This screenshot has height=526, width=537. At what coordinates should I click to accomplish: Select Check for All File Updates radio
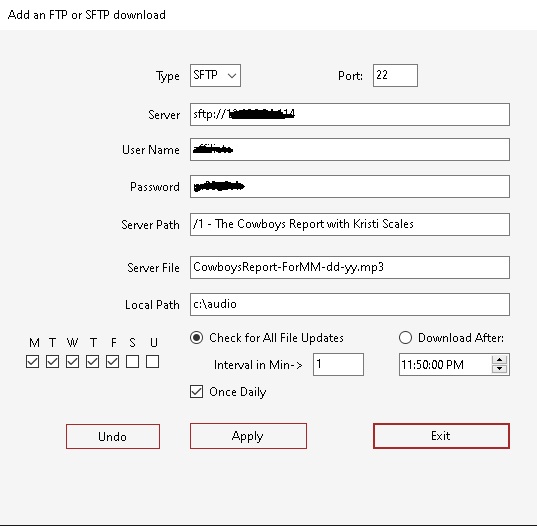click(197, 338)
